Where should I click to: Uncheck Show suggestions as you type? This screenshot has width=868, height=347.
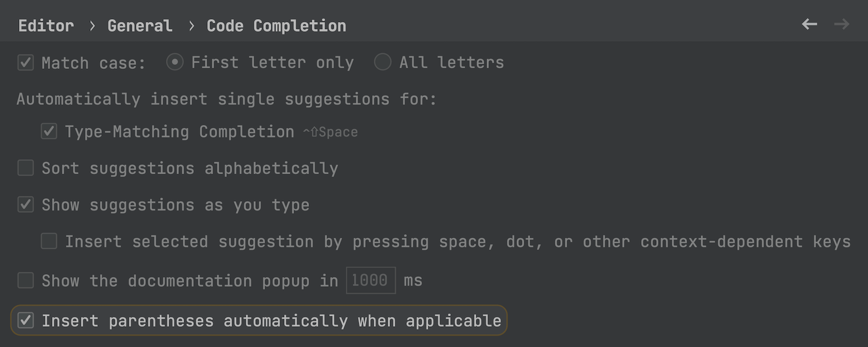pos(25,205)
